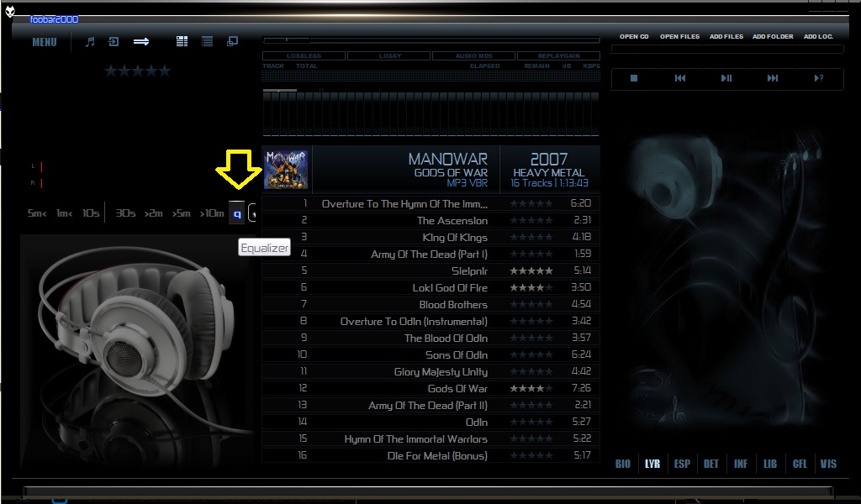Click the ADD LOC. button
The height and width of the screenshot is (504, 861).
[x=818, y=37]
